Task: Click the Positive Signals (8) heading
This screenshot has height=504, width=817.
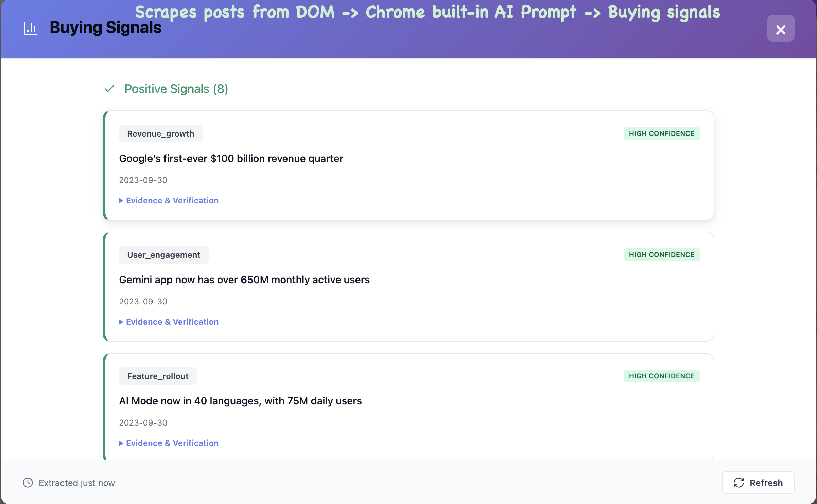Action: pyautogui.click(x=176, y=89)
